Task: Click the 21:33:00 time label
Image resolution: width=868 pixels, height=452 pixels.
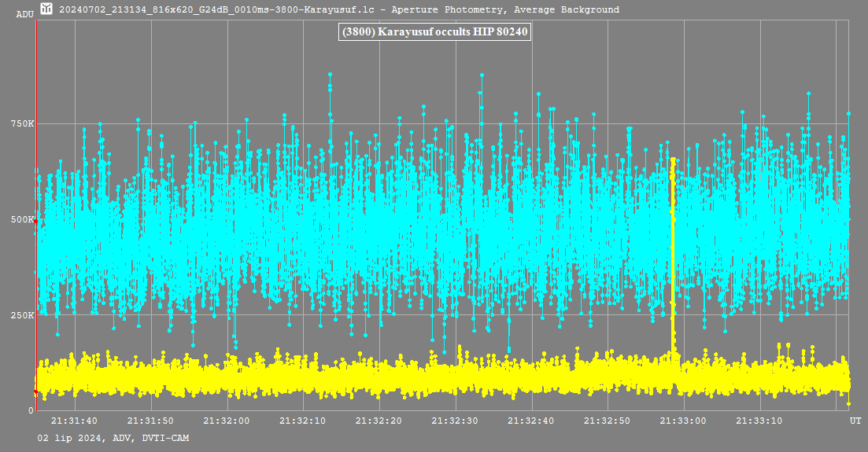Action: (683, 421)
